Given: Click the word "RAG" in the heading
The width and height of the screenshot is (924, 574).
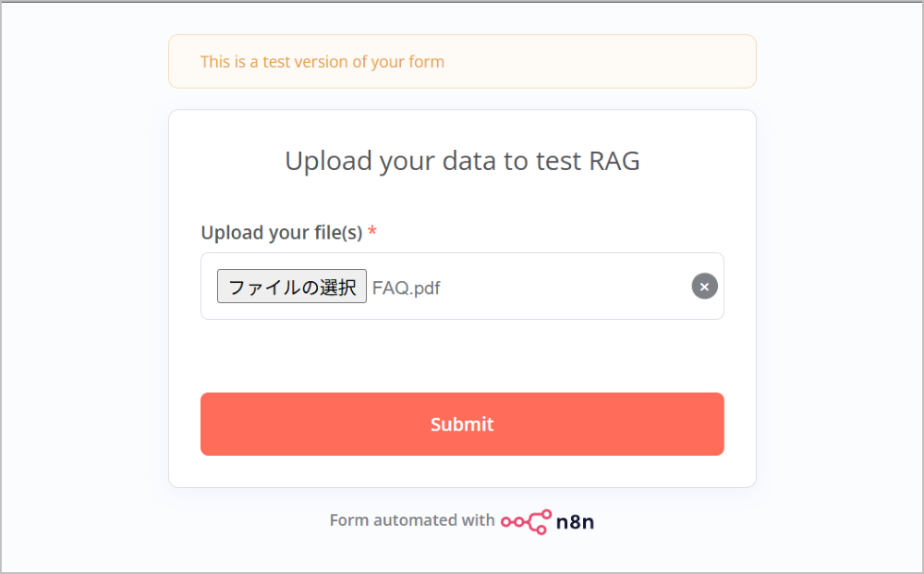Looking at the screenshot, I should (x=614, y=161).
